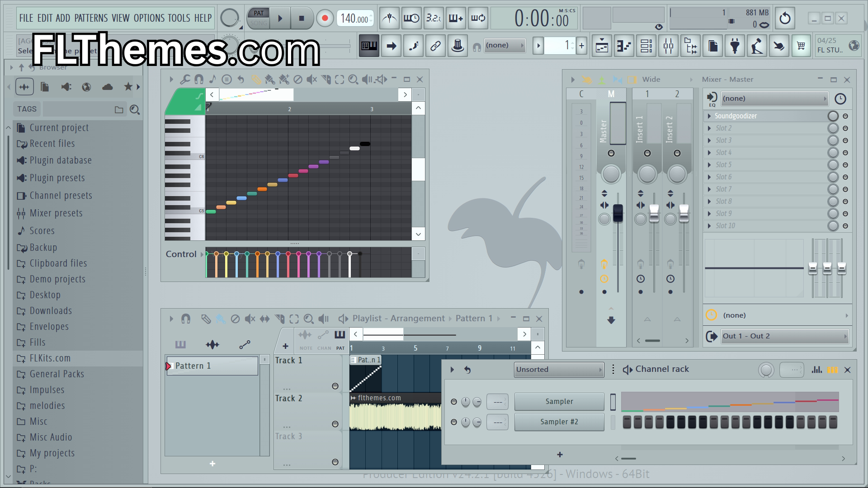
Task: Start playback with the Play button
Action: coord(280,19)
